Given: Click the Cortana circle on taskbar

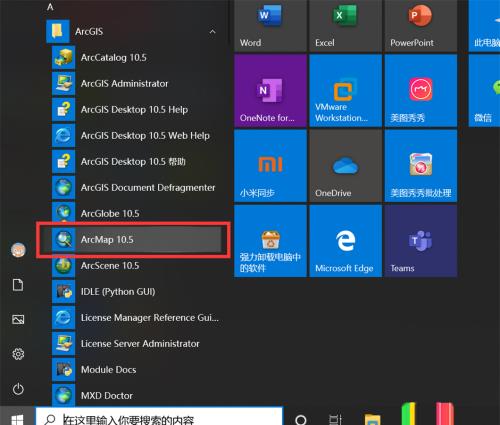Looking at the screenshot, I should tap(301, 420).
